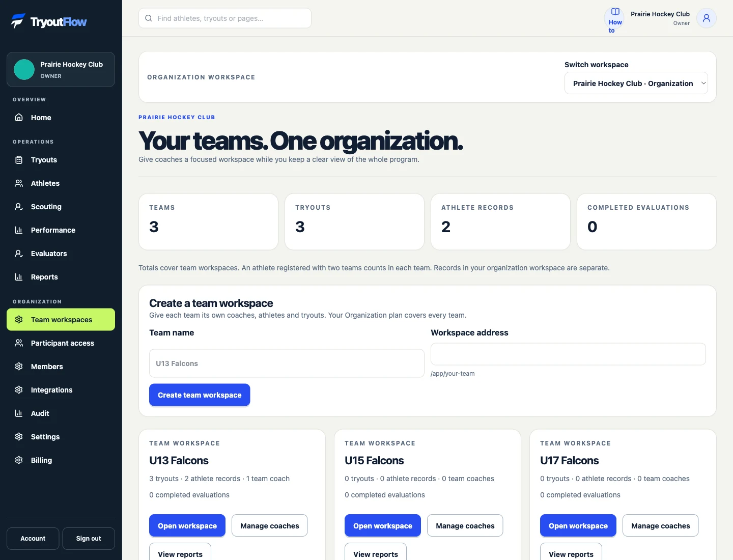View reports for U17 Falcons
This screenshot has width=733, height=560.
571,552
